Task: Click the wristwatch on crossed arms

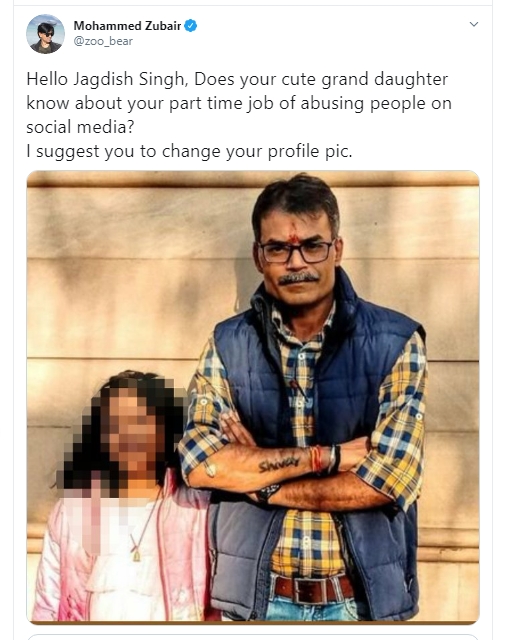Action: (269, 492)
